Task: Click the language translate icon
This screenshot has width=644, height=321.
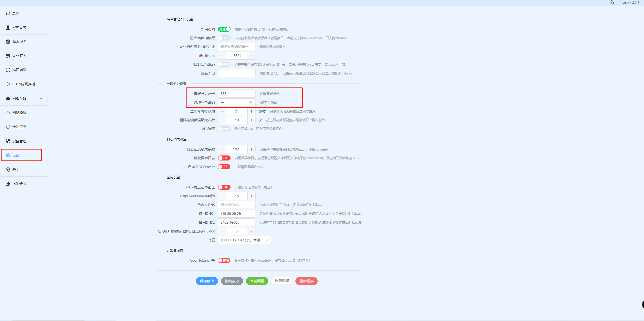Action: 612,3
